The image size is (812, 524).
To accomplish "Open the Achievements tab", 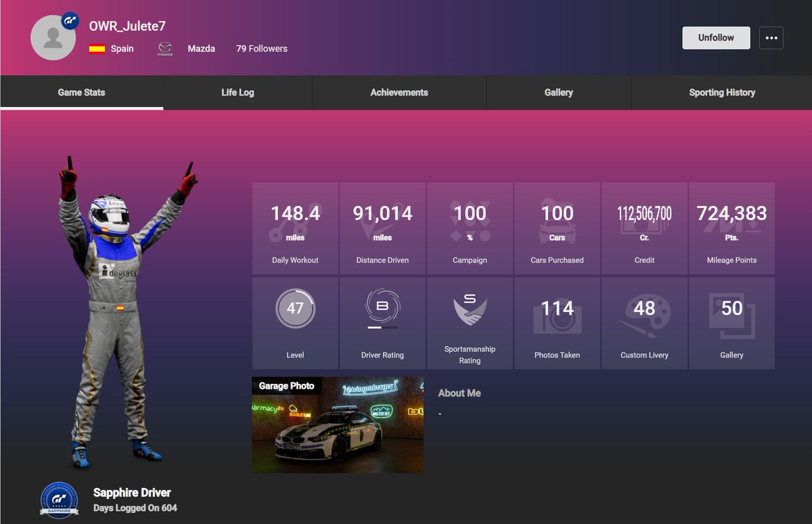I will coord(399,93).
